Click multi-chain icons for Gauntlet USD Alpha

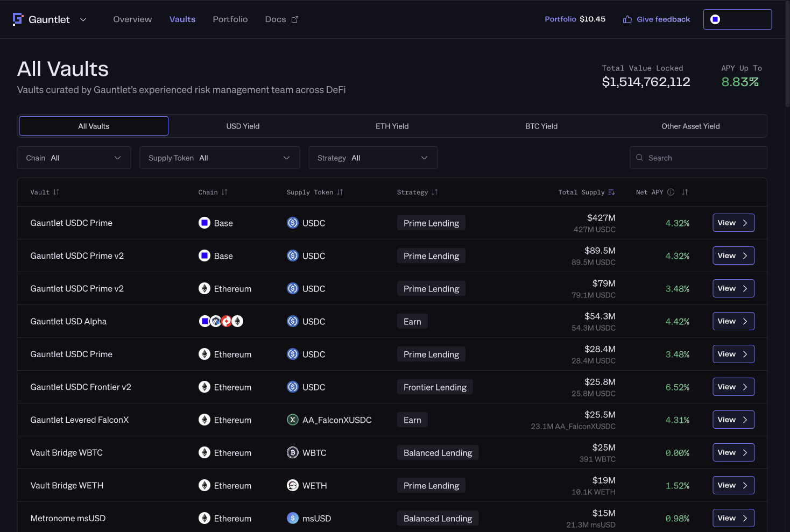tap(221, 321)
